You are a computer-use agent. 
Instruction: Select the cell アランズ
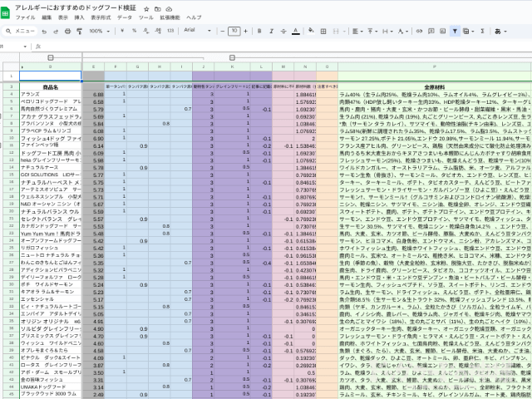tap(51, 94)
